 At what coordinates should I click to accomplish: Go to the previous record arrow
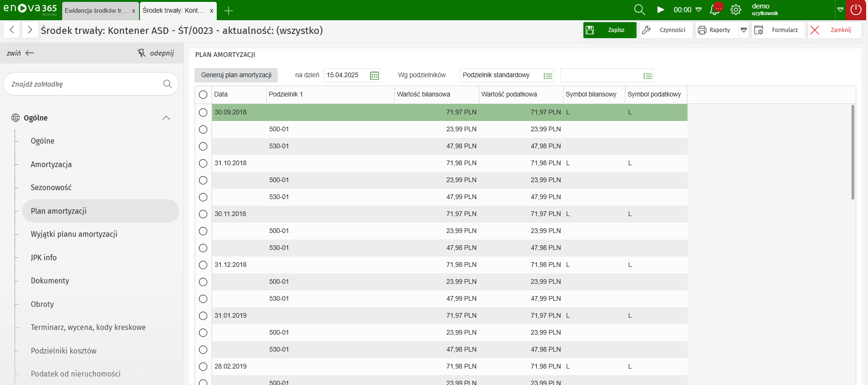pos(12,30)
